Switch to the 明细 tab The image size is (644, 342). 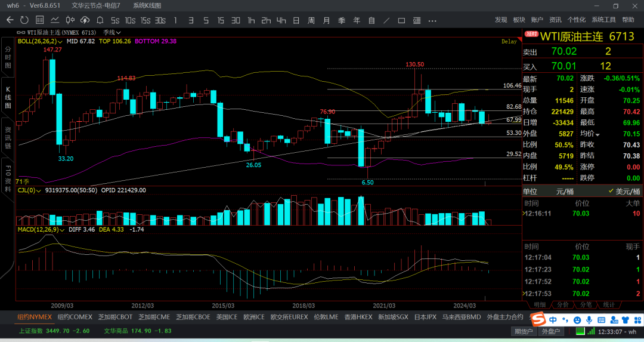tap(540, 304)
